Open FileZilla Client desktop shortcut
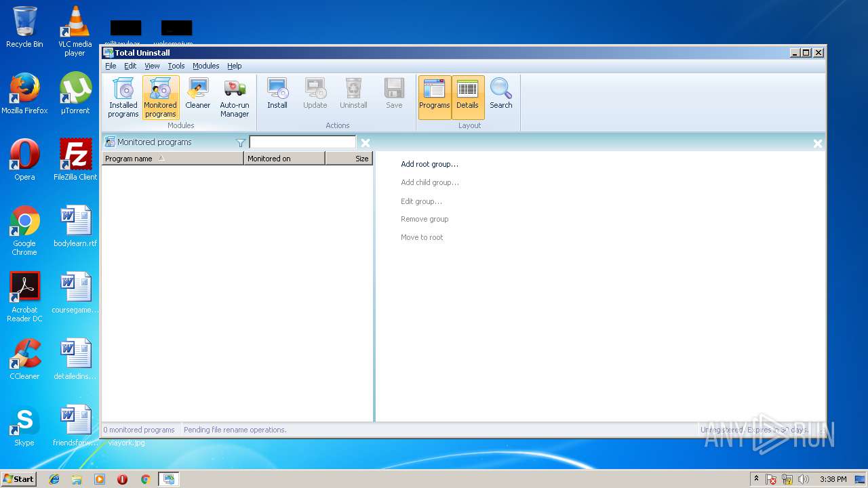868x488 pixels. pyautogui.click(x=75, y=160)
